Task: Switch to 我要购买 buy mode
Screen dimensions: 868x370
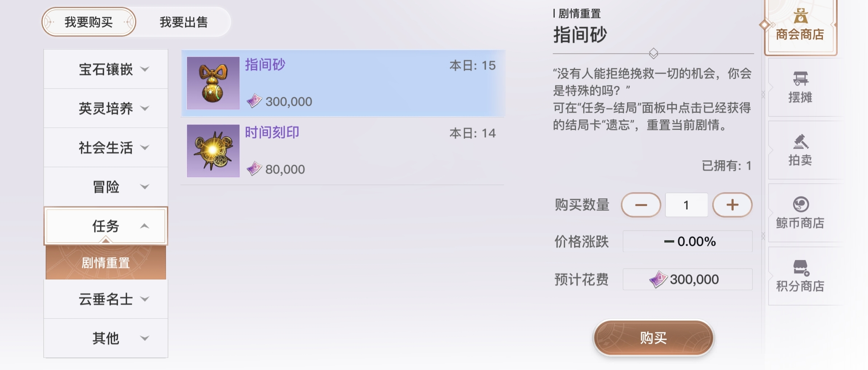Action: (x=89, y=22)
